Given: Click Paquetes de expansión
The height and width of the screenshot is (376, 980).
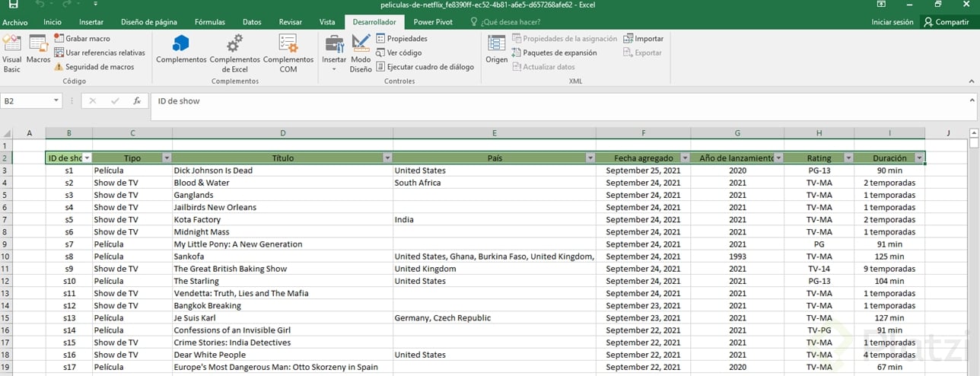Looking at the screenshot, I should click(554, 53).
